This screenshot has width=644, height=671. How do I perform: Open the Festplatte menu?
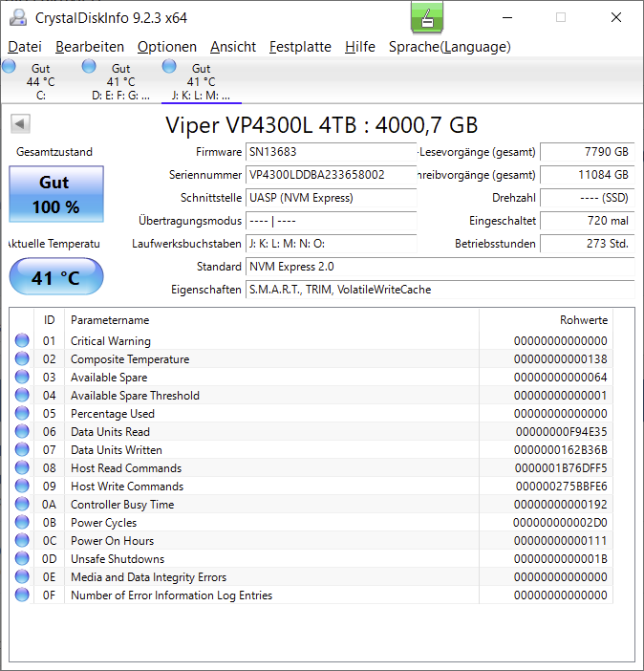(300, 47)
